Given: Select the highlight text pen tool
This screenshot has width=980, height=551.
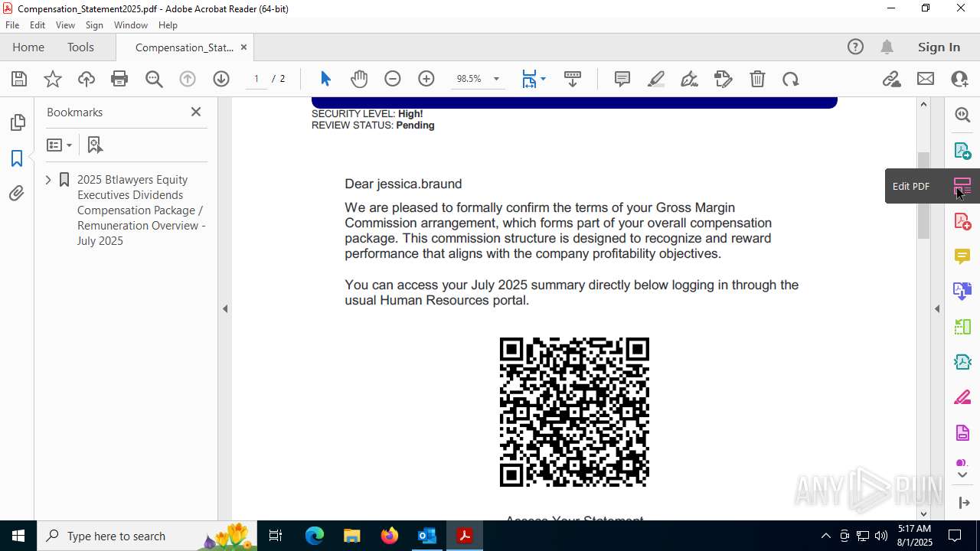Looking at the screenshot, I should pyautogui.click(x=656, y=79).
